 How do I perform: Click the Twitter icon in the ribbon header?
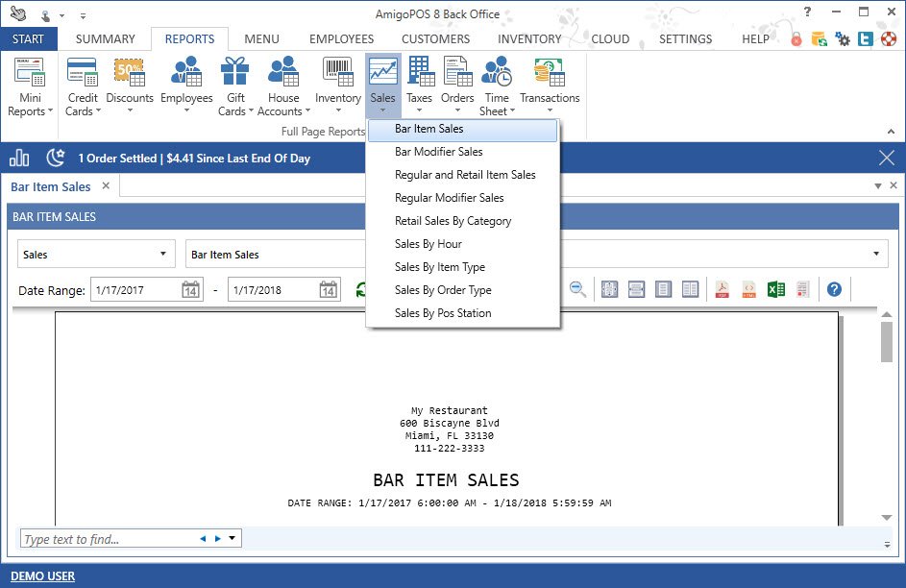(864, 39)
